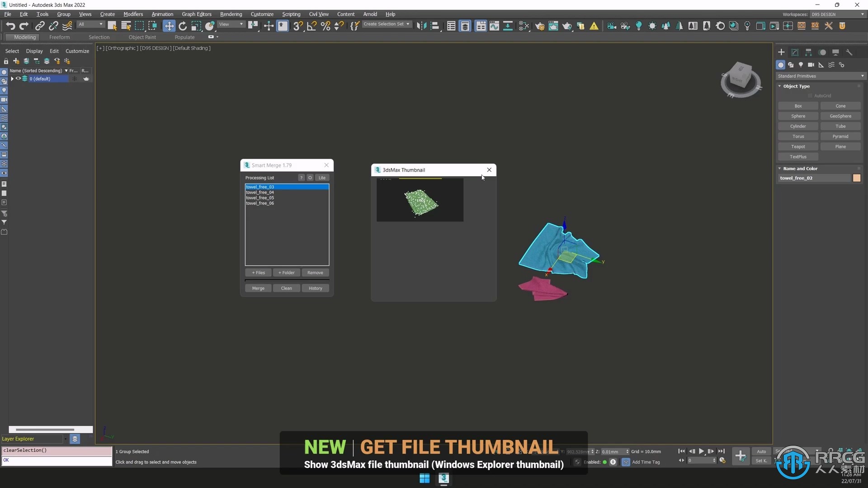Open the Utilities panel tab
Image resolution: width=868 pixels, height=488 pixels.
(849, 52)
